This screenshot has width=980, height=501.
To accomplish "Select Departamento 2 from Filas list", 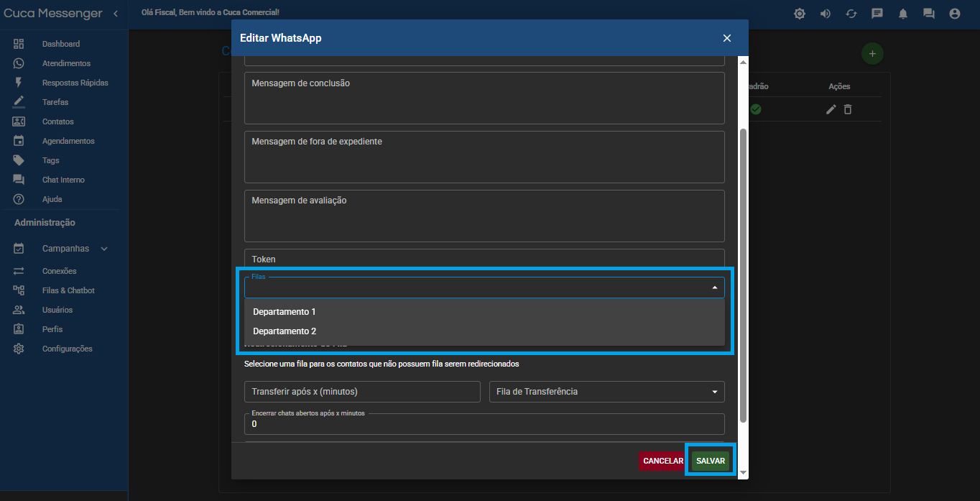I will [484, 331].
